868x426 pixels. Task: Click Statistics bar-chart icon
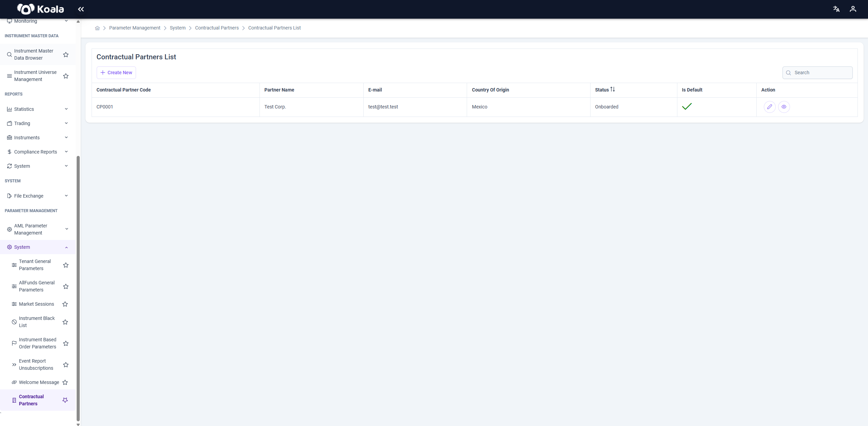click(9, 109)
